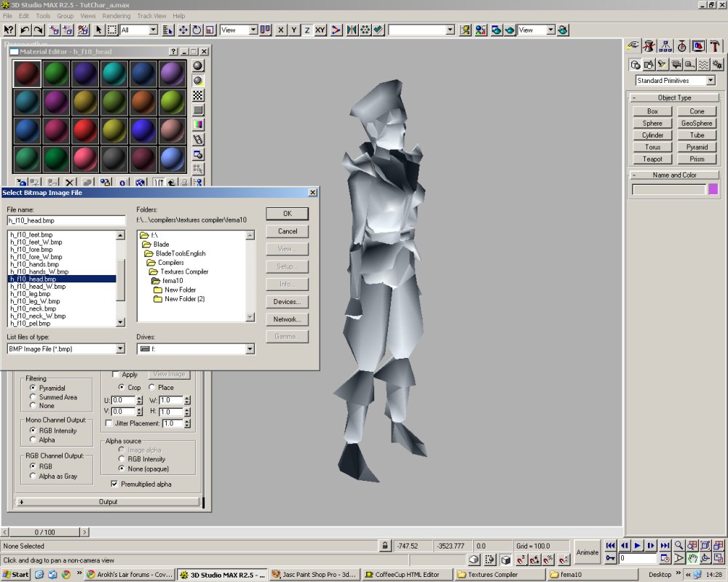Open Select by Name tool
Screen dimensions: 728x582
tap(167, 30)
